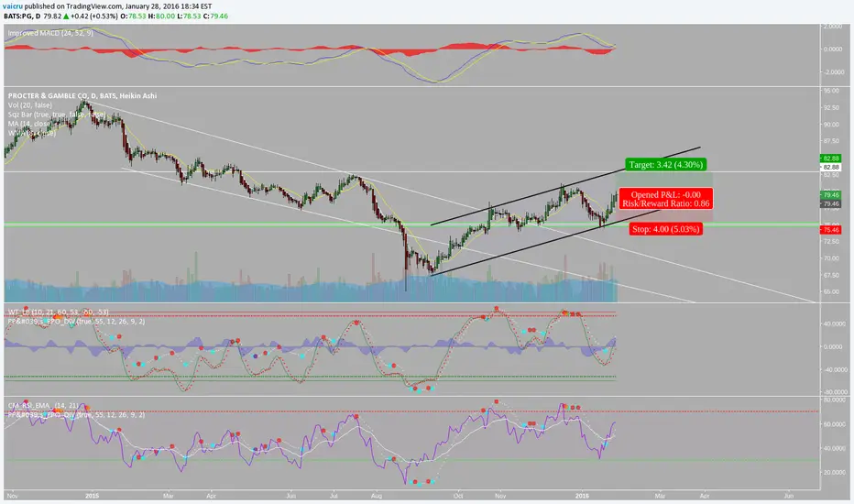This screenshot has height=504, width=854.
Task: Click the 95.00 price axis label
Action: tap(831, 91)
